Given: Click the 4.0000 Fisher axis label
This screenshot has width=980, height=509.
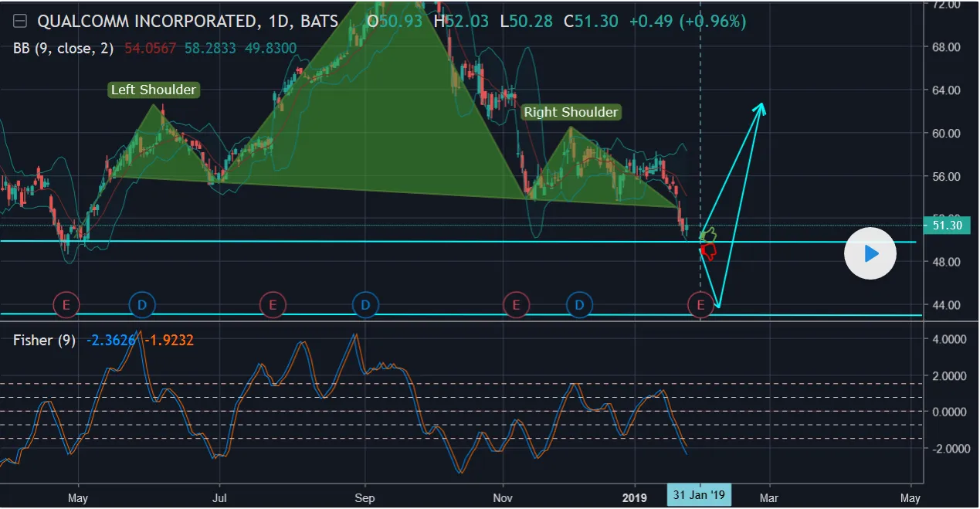Looking at the screenshot, I should 948,339.
